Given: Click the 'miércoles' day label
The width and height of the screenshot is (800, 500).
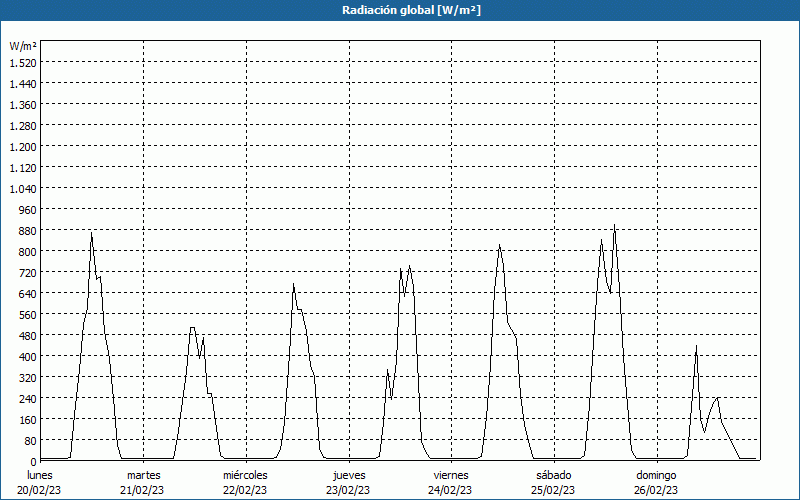Looking at the screenshot, I should (x=245, y=475).
